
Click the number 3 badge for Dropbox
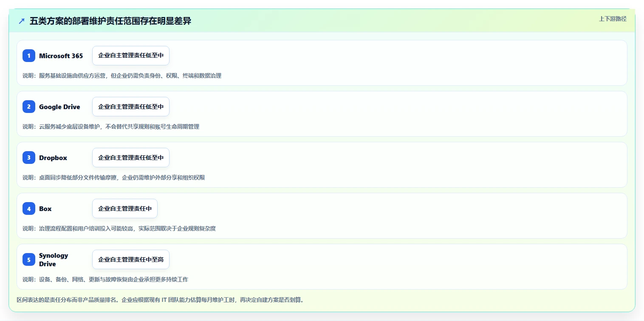point(29,158)
